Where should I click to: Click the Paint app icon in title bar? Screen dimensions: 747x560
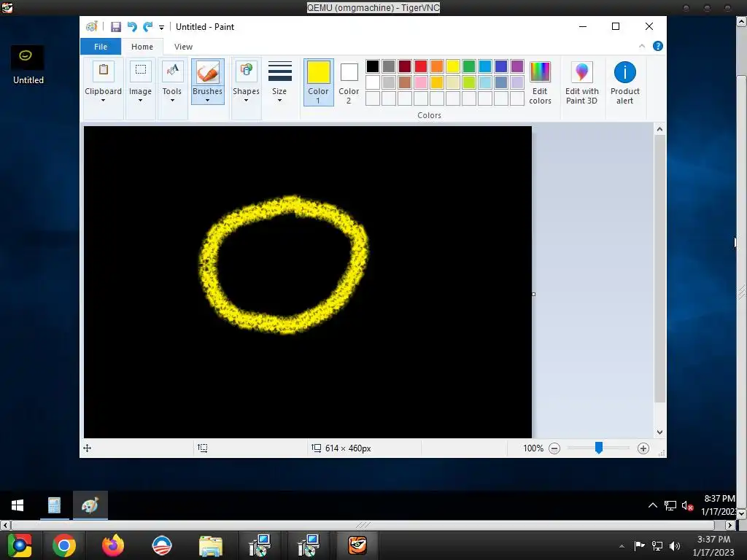point(92,27)
